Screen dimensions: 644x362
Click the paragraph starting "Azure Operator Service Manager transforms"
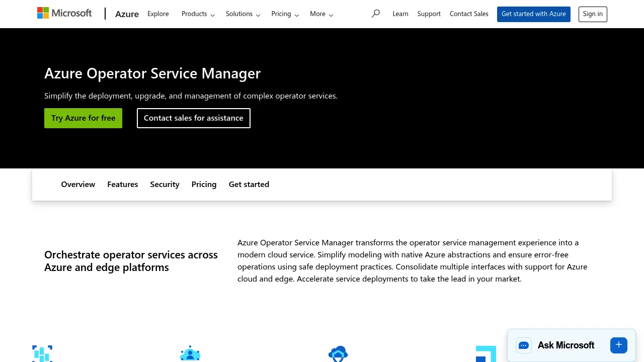[x=413, y=261]
